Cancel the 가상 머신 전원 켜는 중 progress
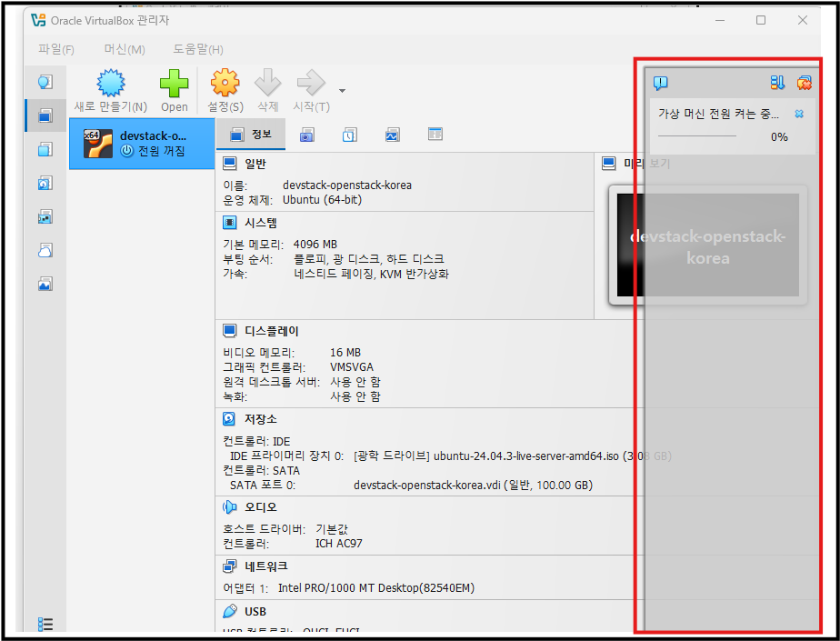840x641 pixels. (x=799, y=114)
